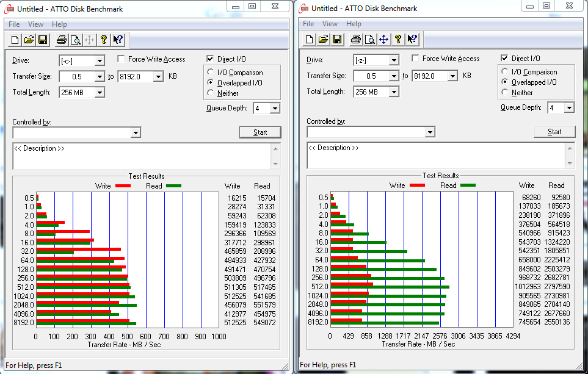
Task: Click Print icon in left window toolbar
Action: tap(61, 40)
